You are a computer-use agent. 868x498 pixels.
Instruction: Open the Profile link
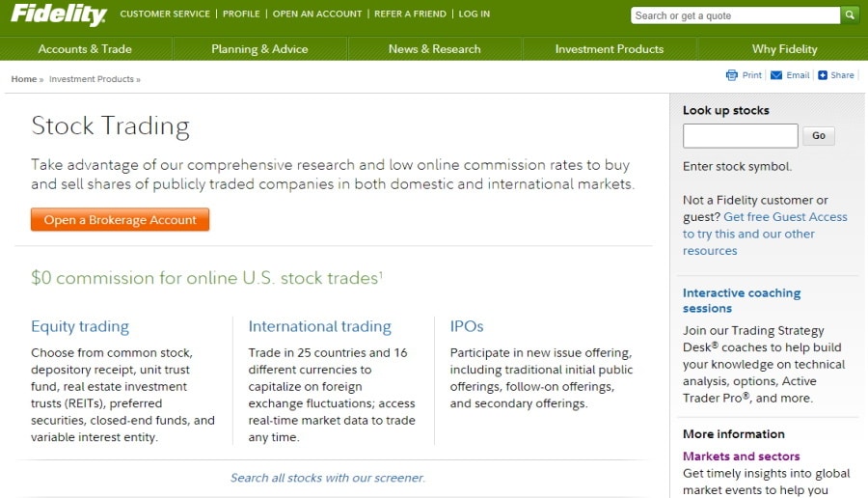pyautogui.click(x=241, y=14)
